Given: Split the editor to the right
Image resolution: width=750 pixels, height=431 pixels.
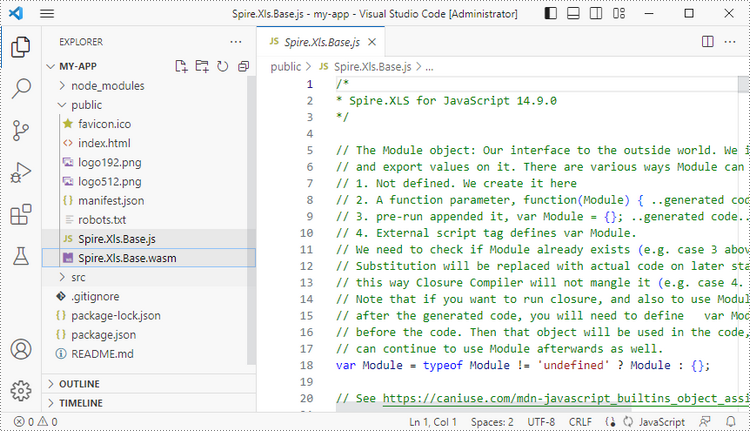Looking at the screenshot, I should tap(707, 42).
